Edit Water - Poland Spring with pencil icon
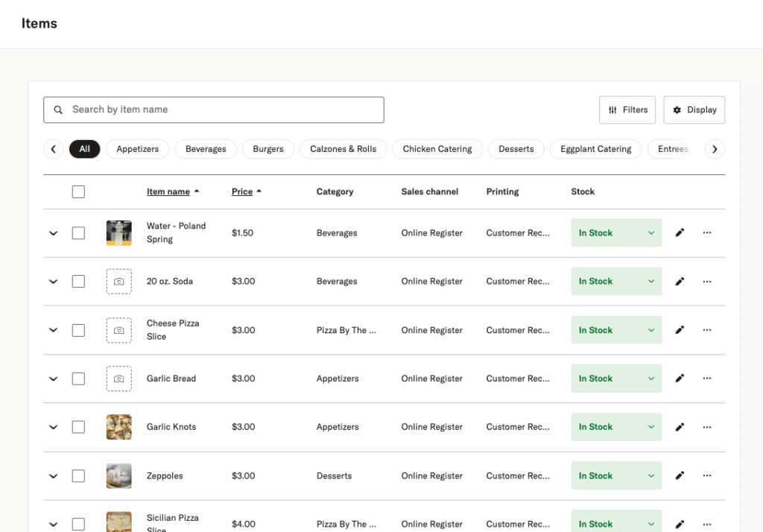763x532 pixels. coord(680,232)
